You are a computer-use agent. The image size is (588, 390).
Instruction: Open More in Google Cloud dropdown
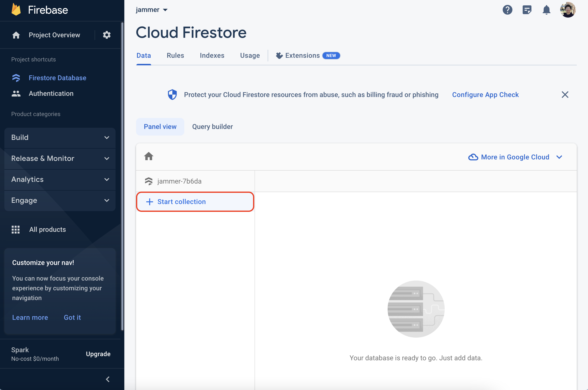point(515,157)
